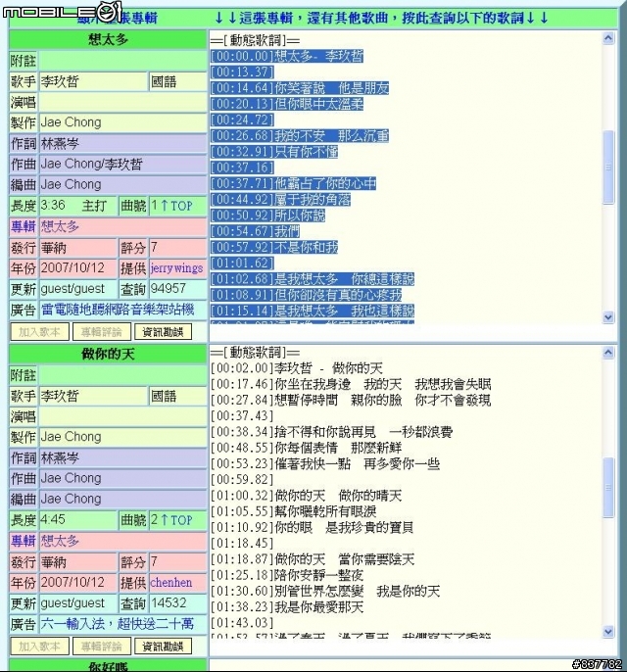Click 主打 label in first song
This screenshot has width=627, height=672.
94,206
